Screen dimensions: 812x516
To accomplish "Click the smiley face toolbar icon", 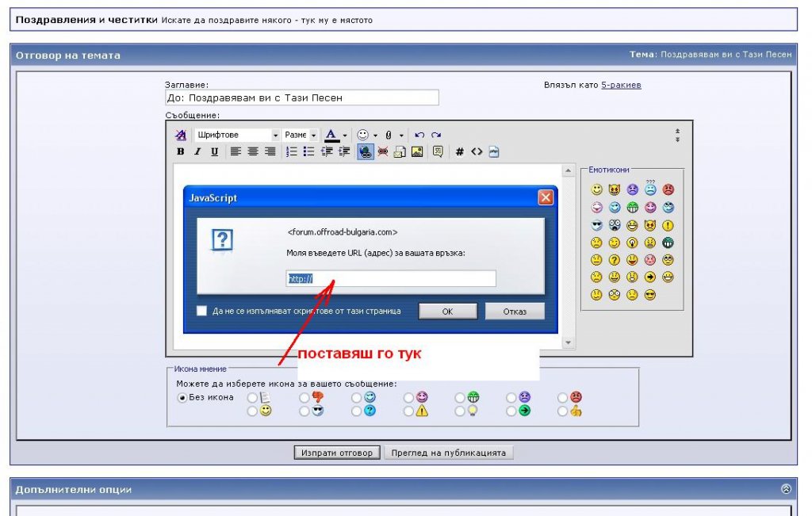I will pyautogui.click(x=363, y=135).
